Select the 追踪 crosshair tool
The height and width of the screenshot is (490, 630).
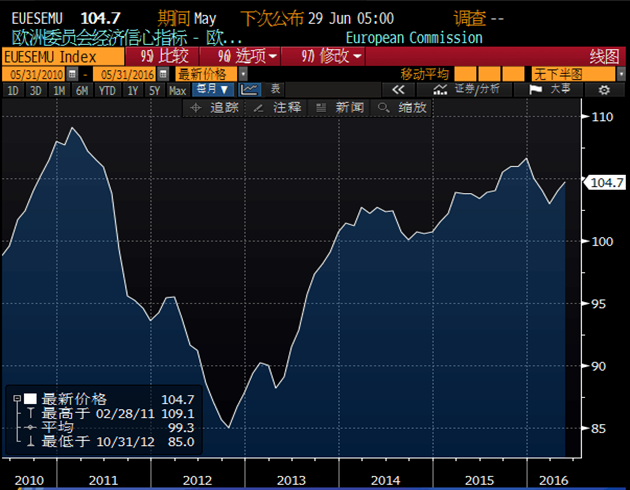tap(215, 107)
